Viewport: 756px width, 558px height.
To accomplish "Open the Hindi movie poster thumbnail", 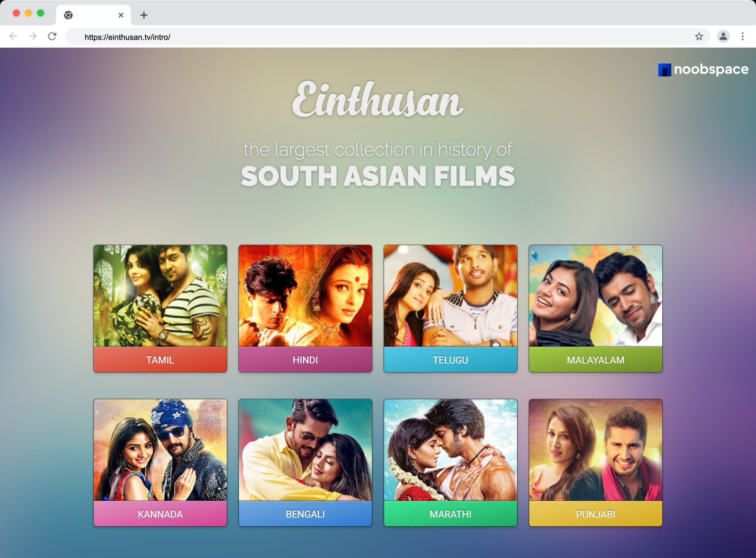I will (305, 296).
